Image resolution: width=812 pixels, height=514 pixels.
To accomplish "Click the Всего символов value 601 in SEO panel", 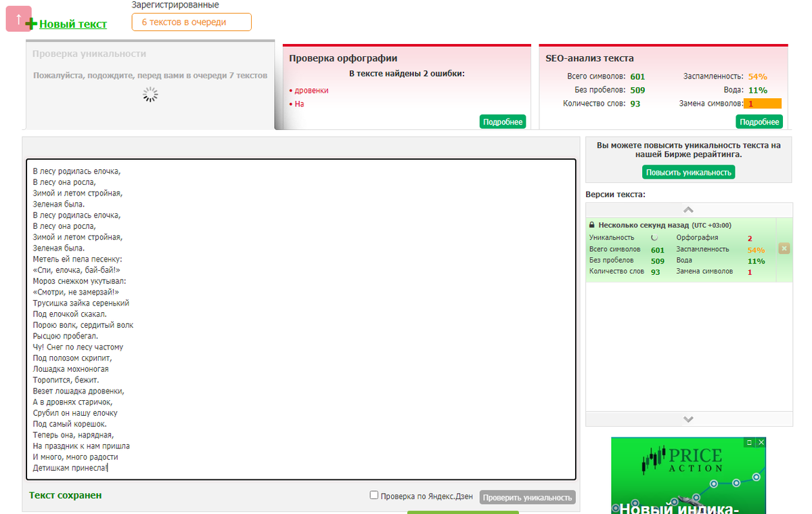I will (x=637, y=77).
